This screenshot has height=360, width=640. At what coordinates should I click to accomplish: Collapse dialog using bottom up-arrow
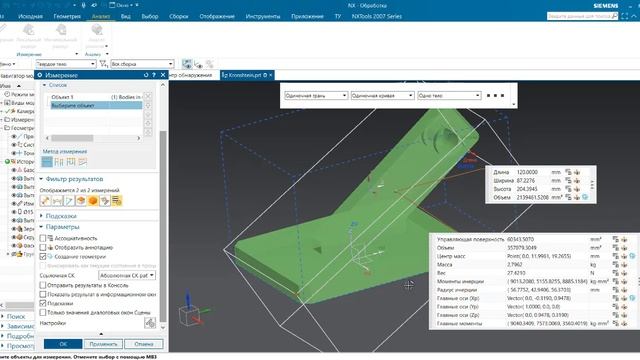(101, 334)
